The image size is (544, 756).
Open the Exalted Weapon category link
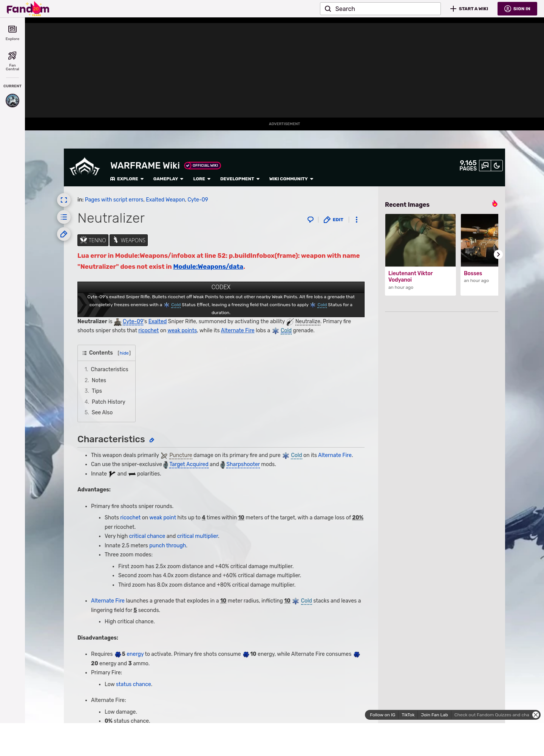(165, 200)
